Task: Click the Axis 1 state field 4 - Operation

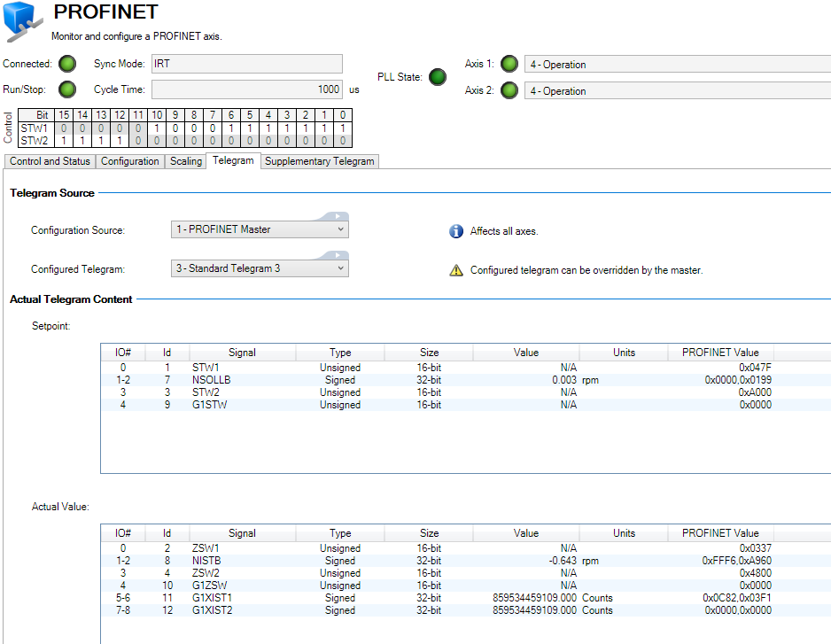Action: coord(678,64)
